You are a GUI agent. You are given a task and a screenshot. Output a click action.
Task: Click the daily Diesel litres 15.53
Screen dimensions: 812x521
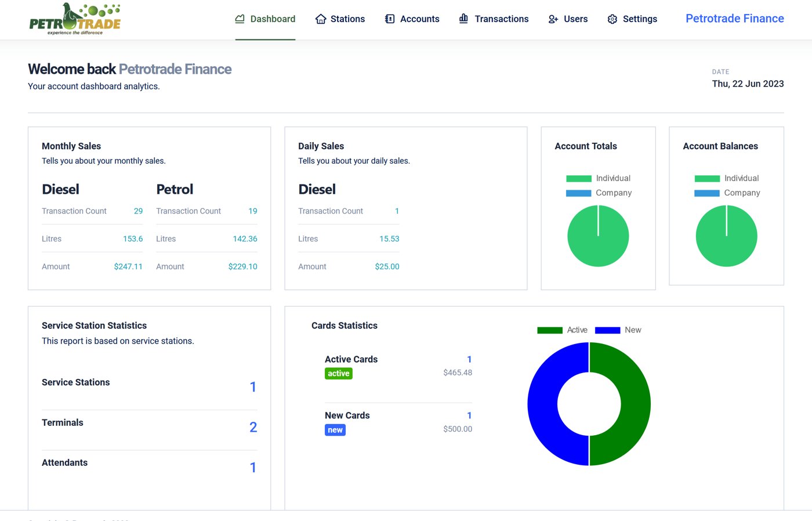pos(389,239)
